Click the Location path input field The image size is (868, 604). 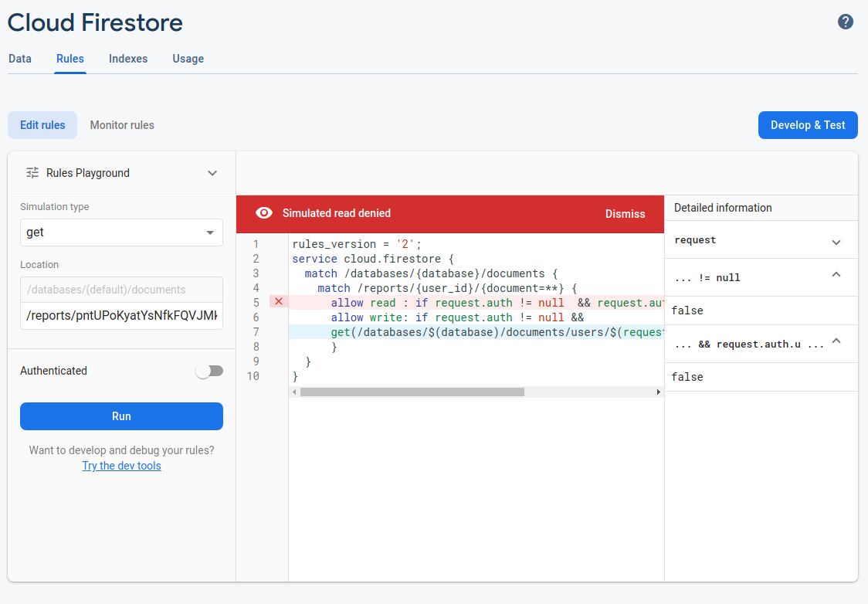tap(121, 315)
